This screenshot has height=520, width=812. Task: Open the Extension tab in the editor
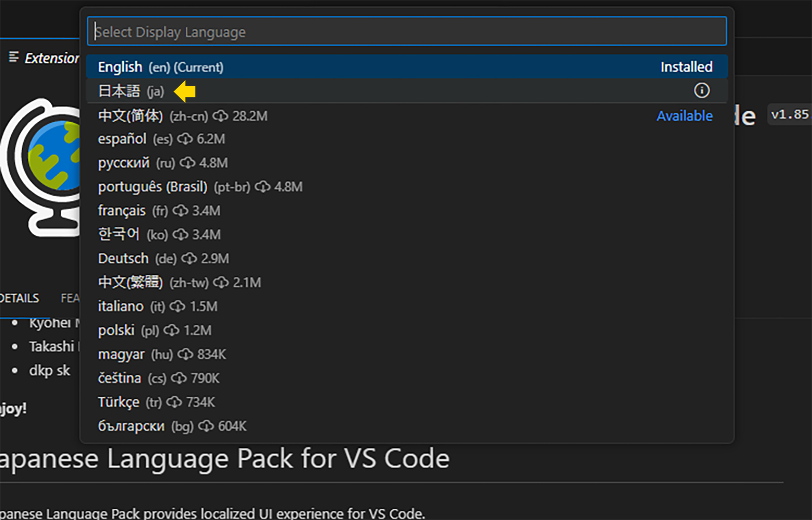(x=43, y=58)
